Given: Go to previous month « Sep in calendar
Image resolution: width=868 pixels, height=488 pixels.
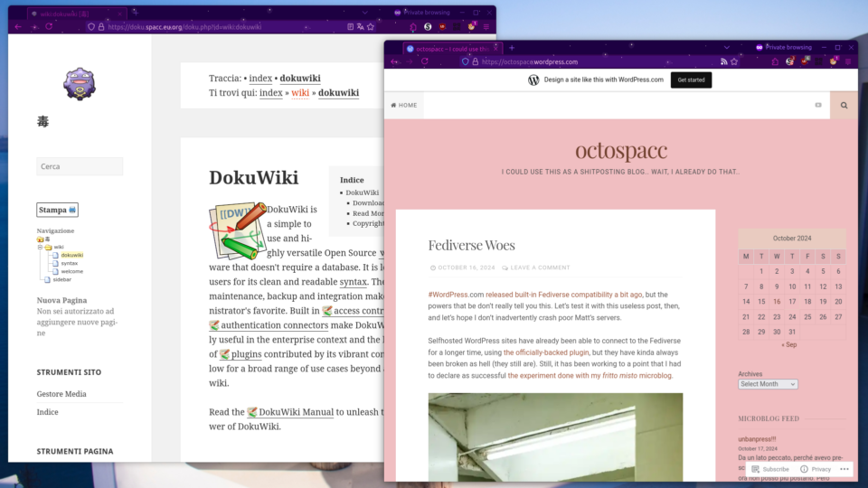Looking at the screenshot, I should click(788, 344).
